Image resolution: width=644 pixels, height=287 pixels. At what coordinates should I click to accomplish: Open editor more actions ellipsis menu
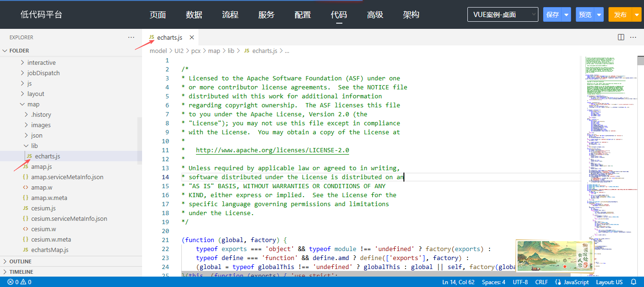[633, 37]
